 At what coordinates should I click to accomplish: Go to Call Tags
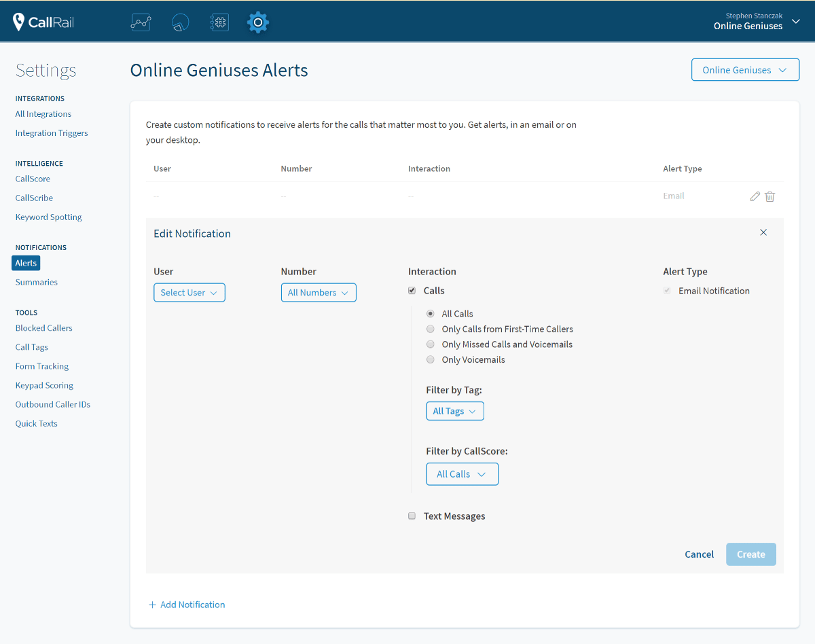click(x=32, y=347)
